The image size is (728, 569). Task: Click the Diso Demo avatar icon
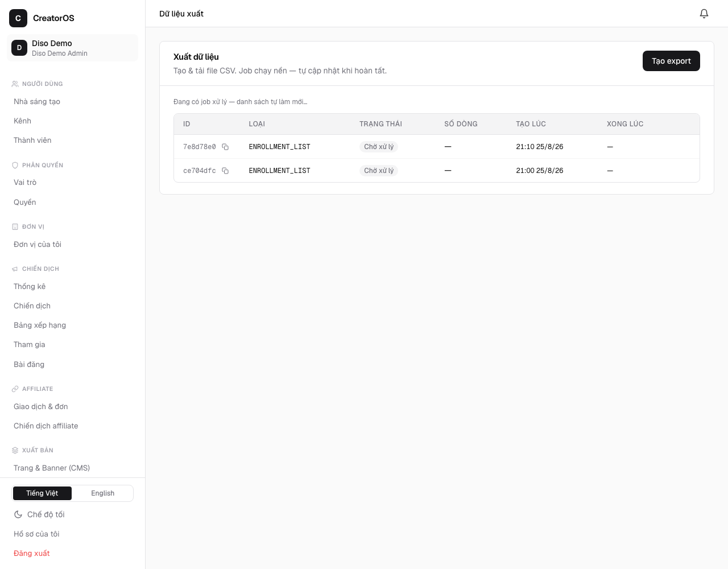click(19, 48)
